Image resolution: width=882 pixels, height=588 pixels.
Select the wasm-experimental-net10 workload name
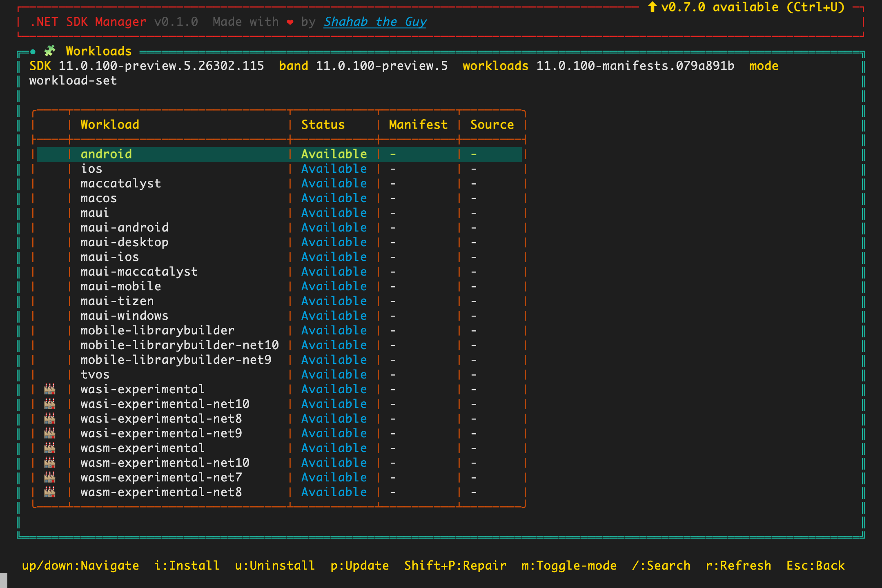point(165,463)
